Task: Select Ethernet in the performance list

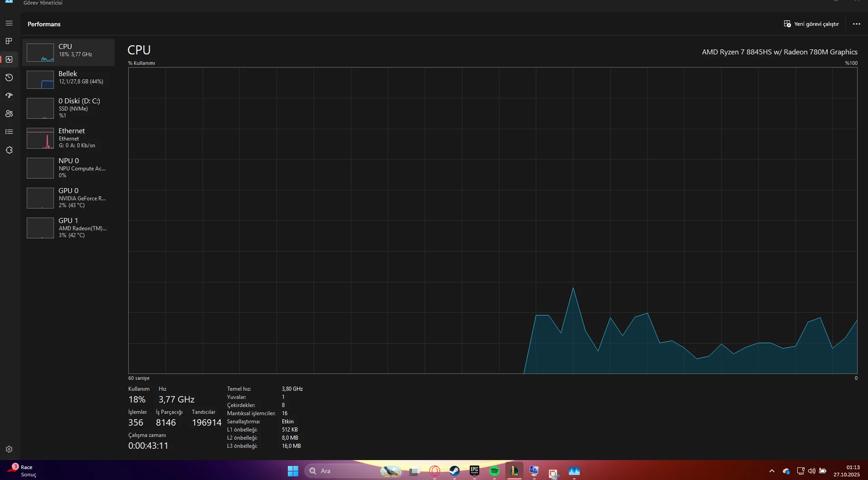Action: coord(68,138)
